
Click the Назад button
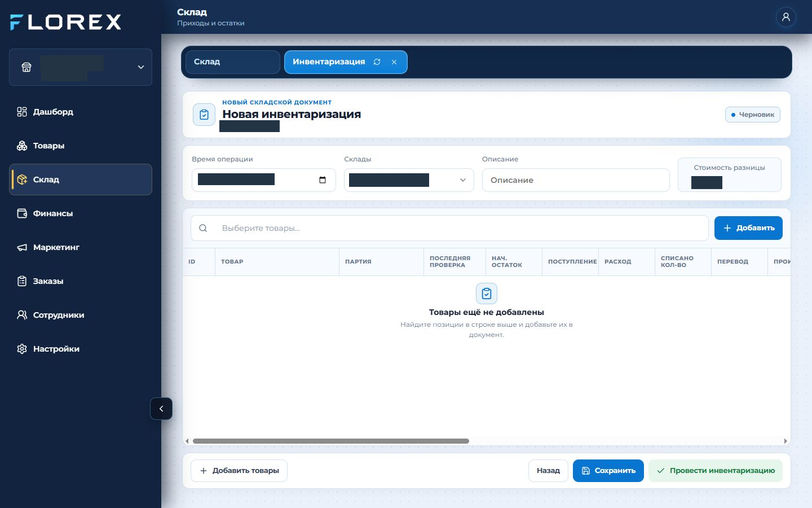coord(548,471)
